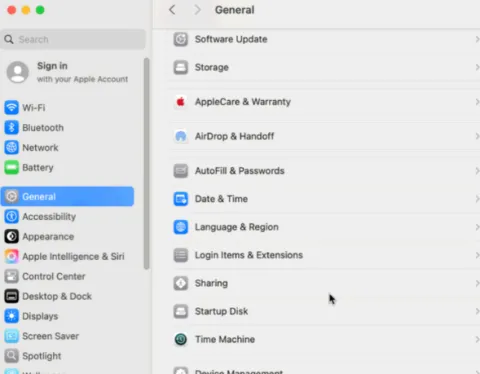Click the General gear sidebar icon
Image resolution: width=480 pixels, height=374 pixels.
click(12, 197)
